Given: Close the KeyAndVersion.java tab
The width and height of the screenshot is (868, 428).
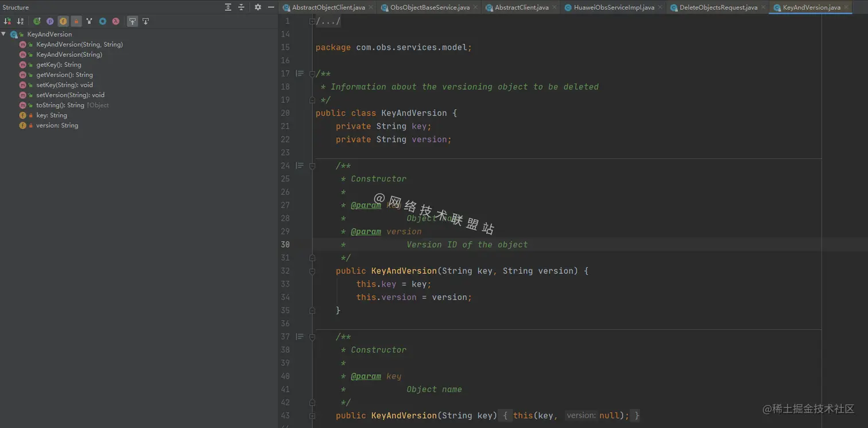Looking at the screenshot, I should tap(846, 7).
